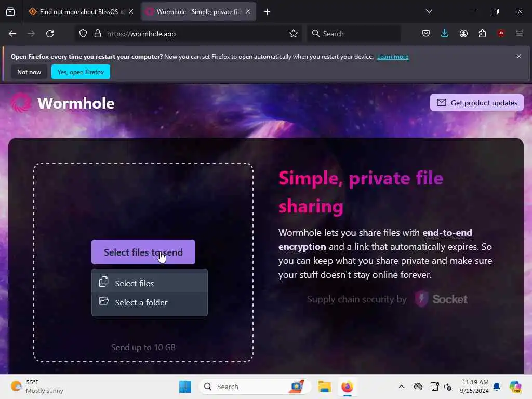Click the Send up to 10 GB text
The height and width of the screenshot is (399, 532).
point(143,347)
